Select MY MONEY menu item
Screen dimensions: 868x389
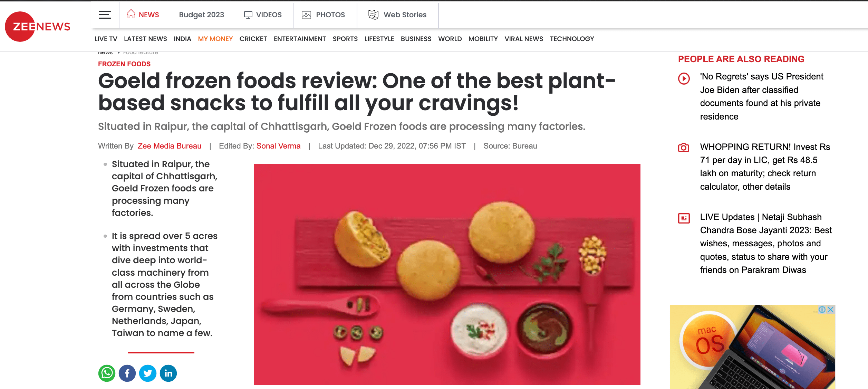(215, 39)
